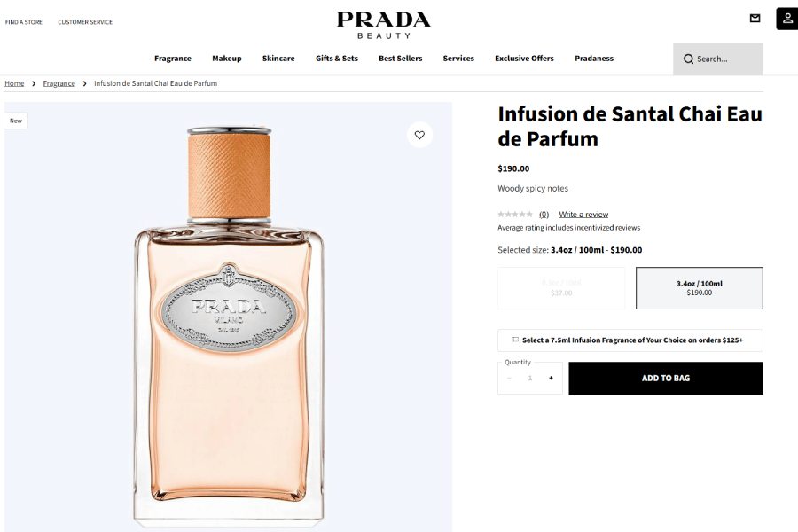Open the Makeup menu
Image resolution: width=798 pixels, height=532 pixels.
[x=227, y=59]
